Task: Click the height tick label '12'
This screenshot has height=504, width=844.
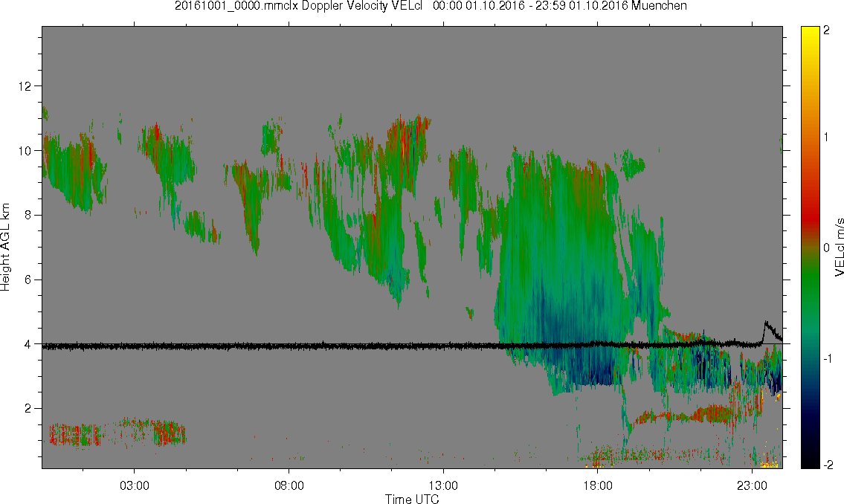Action: tap(25, 86)
